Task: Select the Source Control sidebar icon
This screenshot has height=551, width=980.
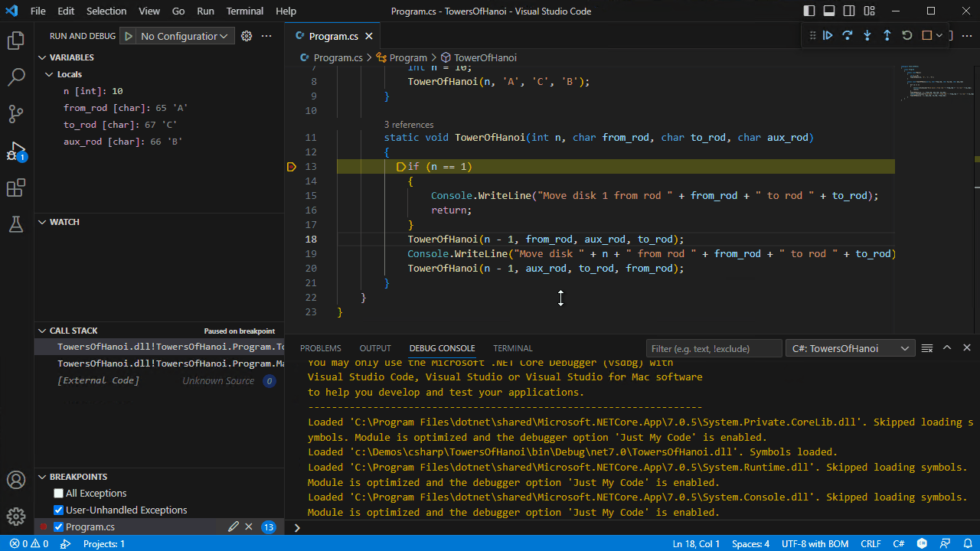Action: click(x=15, y=113)
